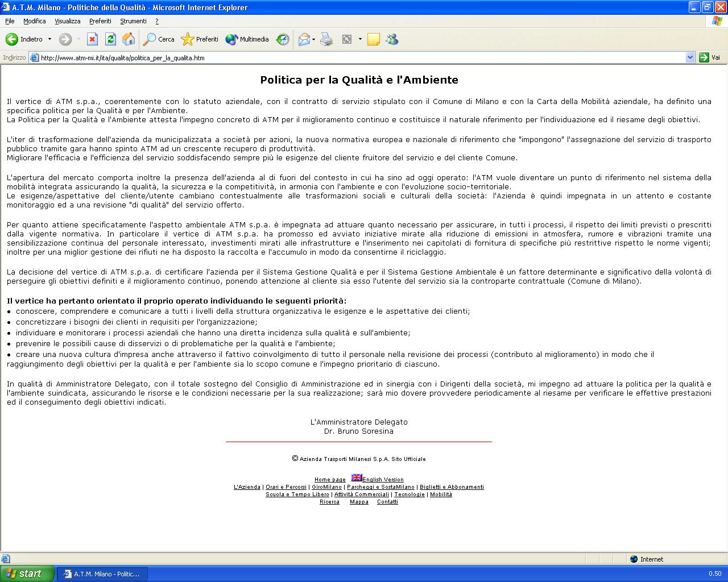Open the File menu
Image resolution: width=728 pixels, height=582 pixels.
pyautogui.click(x=10, y=21)
